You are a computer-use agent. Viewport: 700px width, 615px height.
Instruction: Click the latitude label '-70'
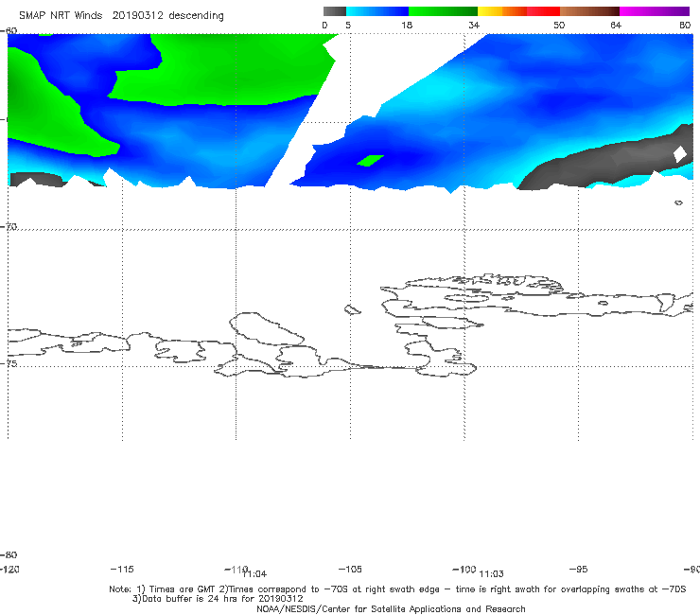pyautogui.click(x=9, y=227)
